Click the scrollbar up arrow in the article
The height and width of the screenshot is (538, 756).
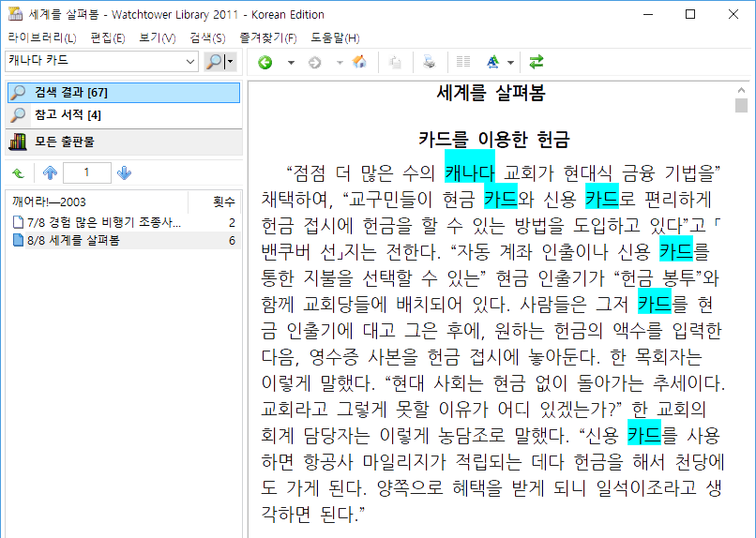pos(741,90)
